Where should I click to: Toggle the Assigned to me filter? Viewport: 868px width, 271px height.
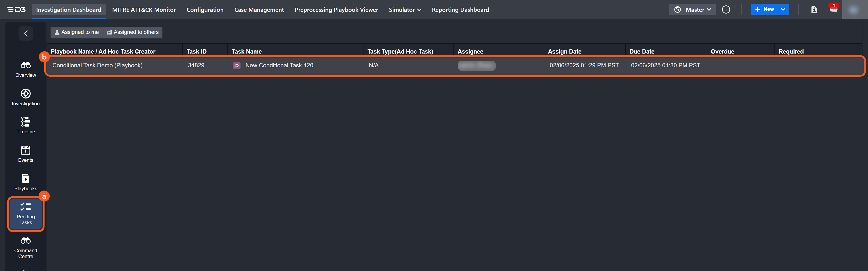pos(76,32)
